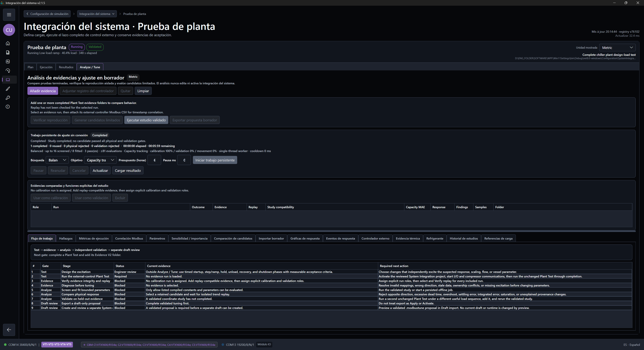
Task: Select the 'Design the excitation' workflow row
Action: tap(331, 272)
